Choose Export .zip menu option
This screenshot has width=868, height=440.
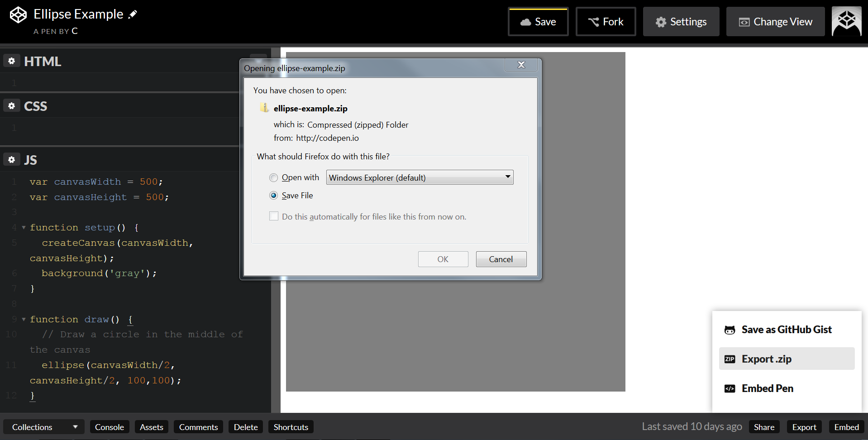(787, 359)
